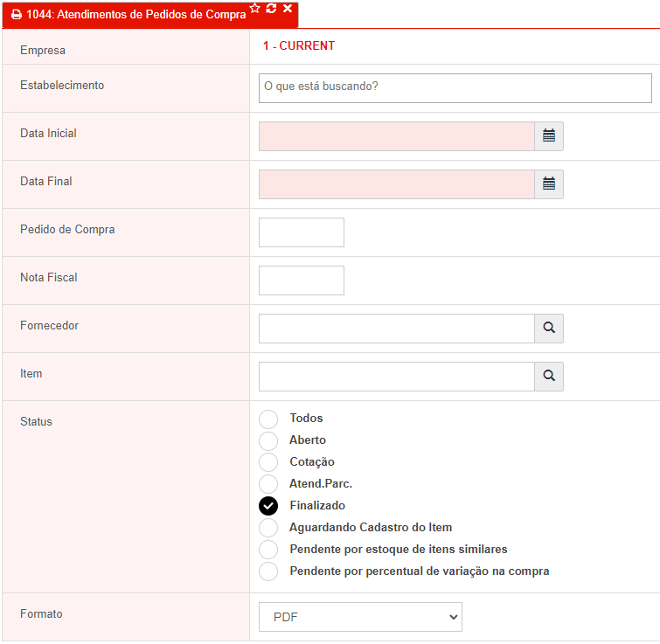The image size is (660, 644).
Task: Click the Formato label
Action: click(41, 614)
